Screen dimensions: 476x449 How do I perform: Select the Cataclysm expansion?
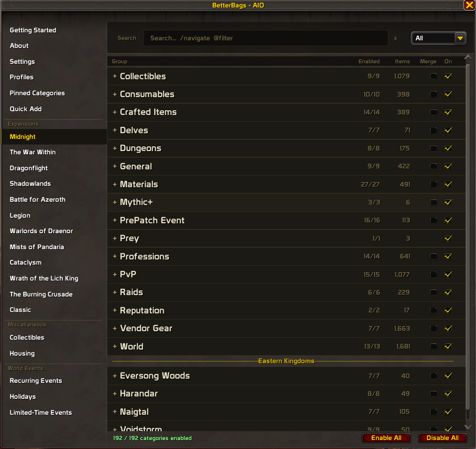(25, 262)
